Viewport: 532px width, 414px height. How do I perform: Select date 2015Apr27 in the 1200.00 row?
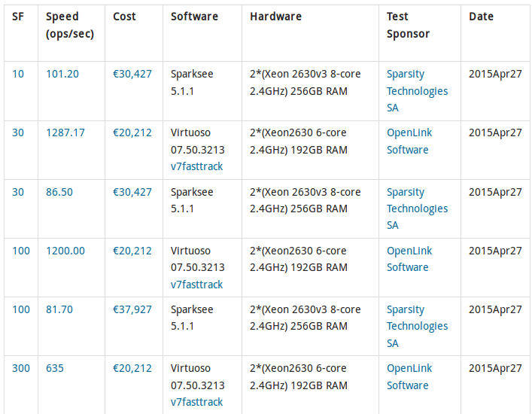coord(495,251)
